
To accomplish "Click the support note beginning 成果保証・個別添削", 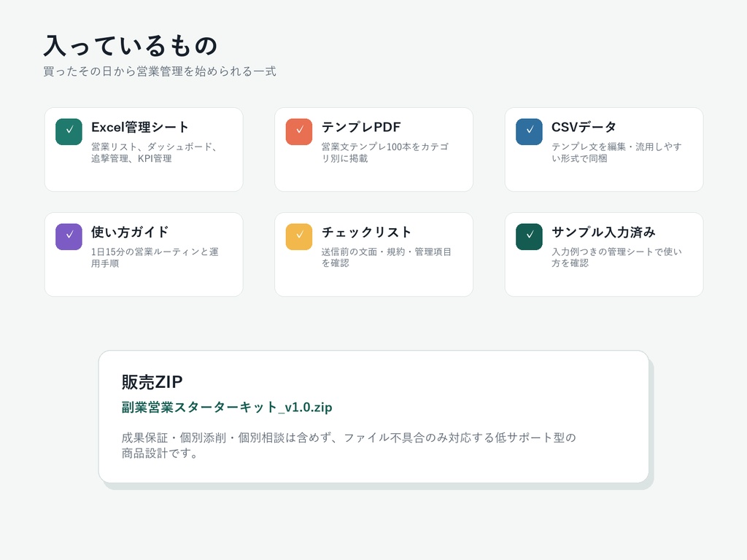I will pos(349,446).
